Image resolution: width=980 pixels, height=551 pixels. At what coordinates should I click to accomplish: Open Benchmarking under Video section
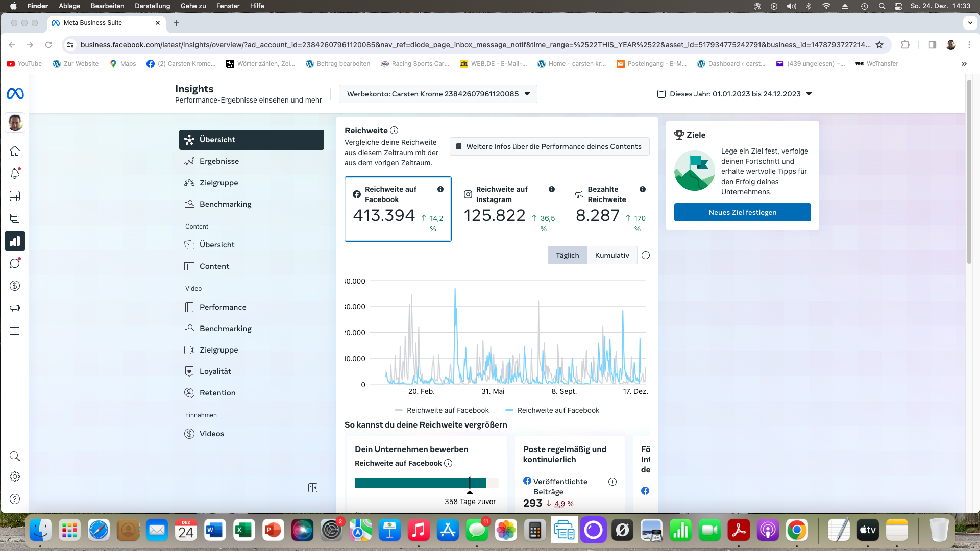(x=252, y=329)
